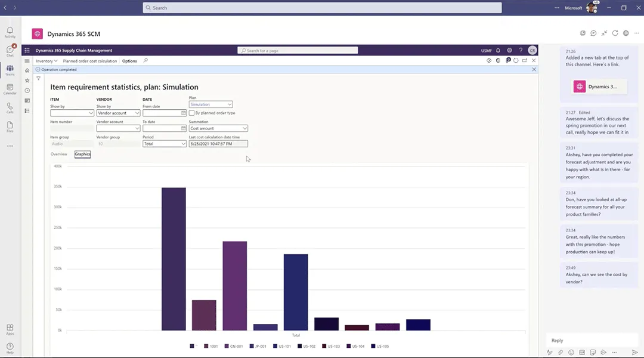This screenshot has height=358, width=644.
Task: Select the Home icon in the navigation rail
Action: click(x=27, y=70)
